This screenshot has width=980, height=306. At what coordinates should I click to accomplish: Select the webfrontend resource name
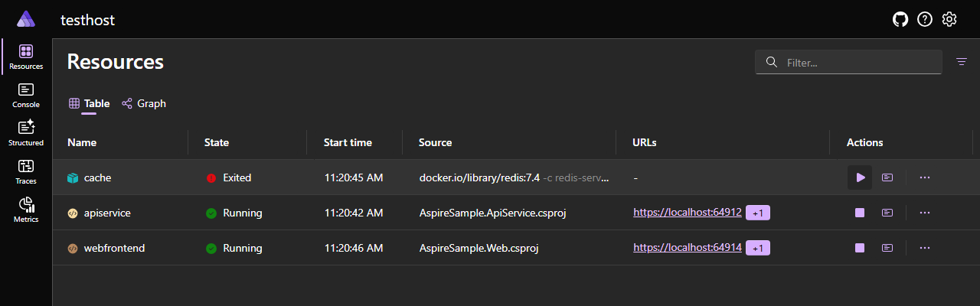pyautogui.click(x=114, y=248)
